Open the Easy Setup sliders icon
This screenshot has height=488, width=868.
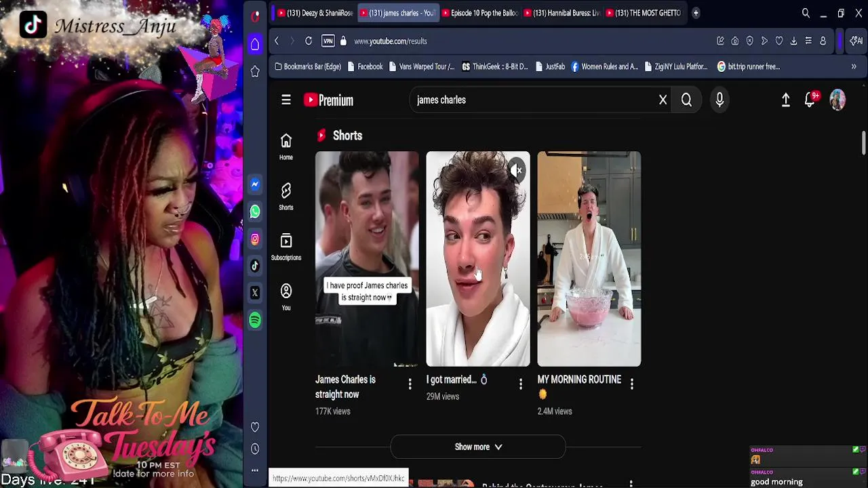coord(808,41)
